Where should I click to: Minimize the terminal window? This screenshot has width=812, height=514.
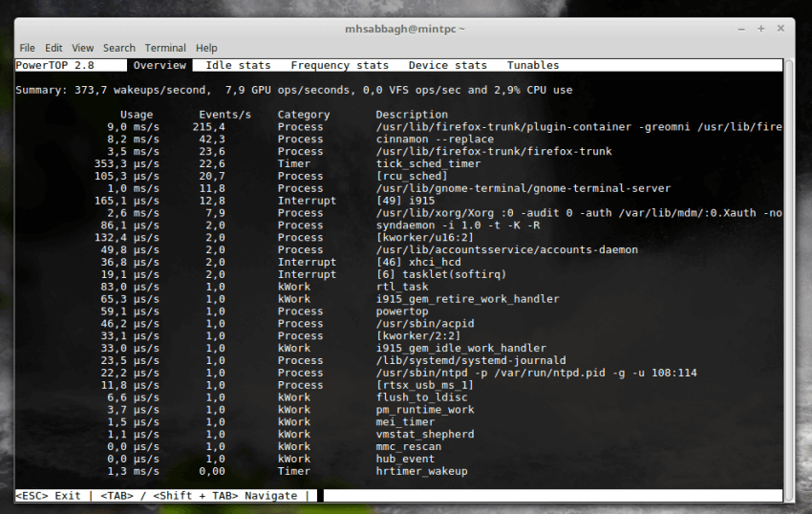pyautogui.click(x=741, y=29)
